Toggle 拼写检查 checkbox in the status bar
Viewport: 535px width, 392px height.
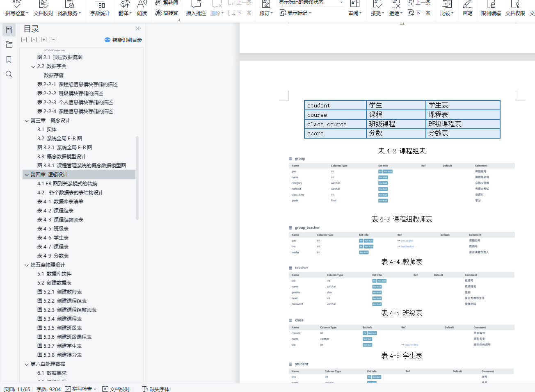click(x=68, y=389)
